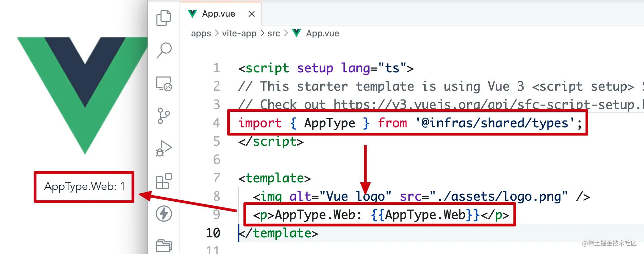Screen dimensions: 644x254
Task: Place cursor on the import AppType line
Action: click(408, 123)
